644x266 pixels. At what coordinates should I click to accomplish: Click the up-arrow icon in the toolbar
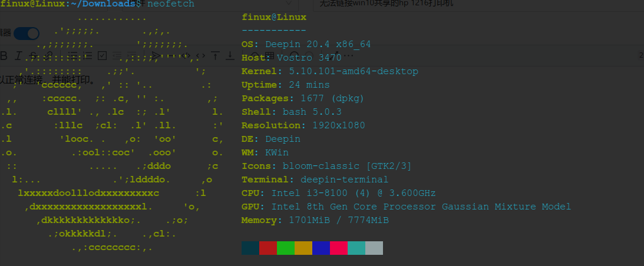coord(216,56)
